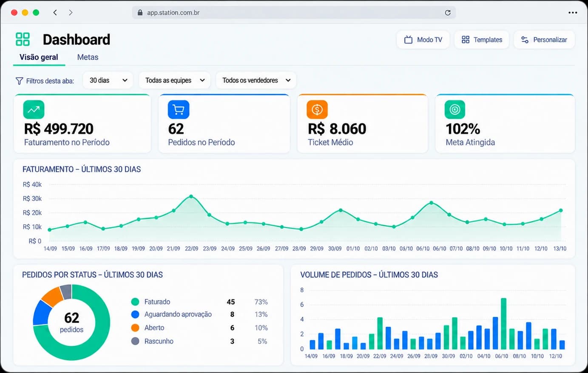The height and width of the screenshot is (373, 588).
Task: Click the Aberto orange legend dot
Action: (135, 328)
